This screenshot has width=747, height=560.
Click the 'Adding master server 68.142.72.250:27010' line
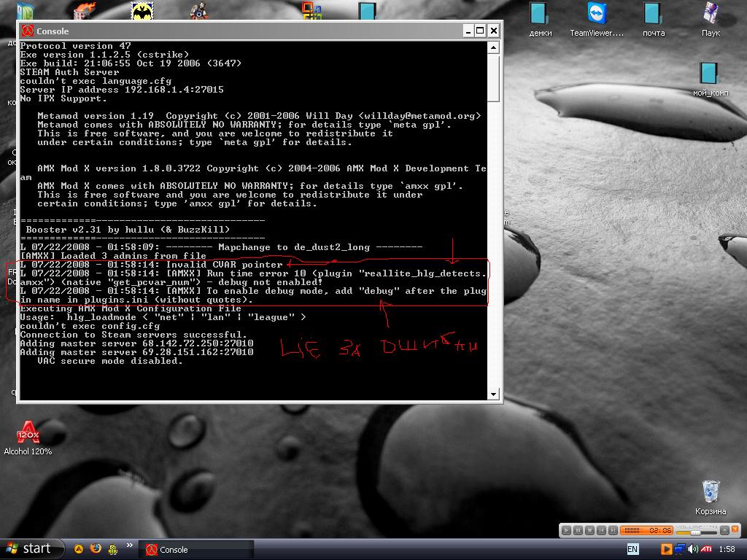pyautogui.click(x=136, y=343)
